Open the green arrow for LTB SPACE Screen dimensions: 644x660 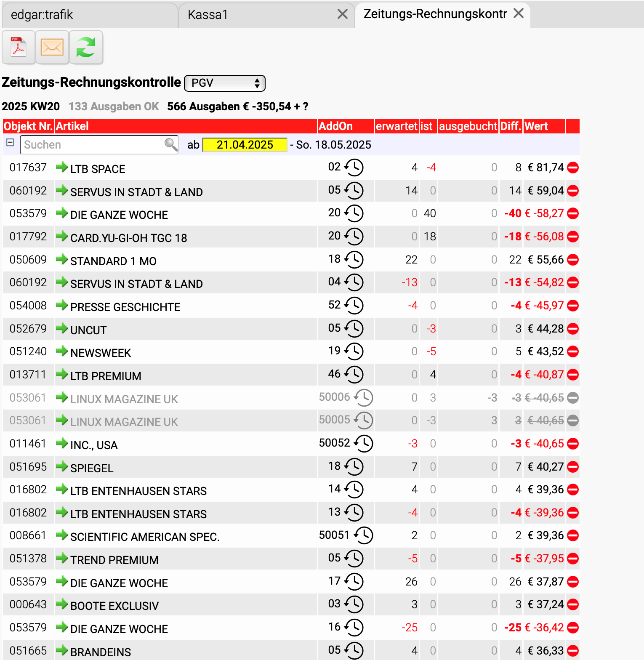[62, 167]
